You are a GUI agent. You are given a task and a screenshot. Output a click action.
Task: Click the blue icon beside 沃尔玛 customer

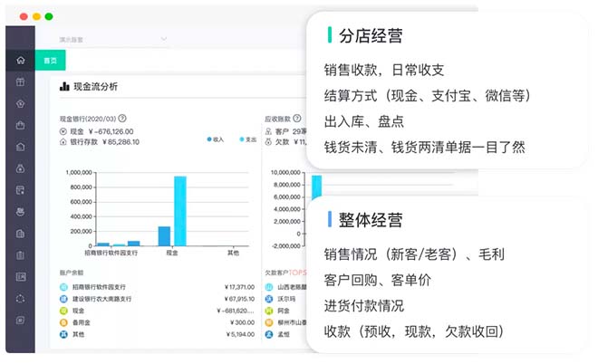269,299
